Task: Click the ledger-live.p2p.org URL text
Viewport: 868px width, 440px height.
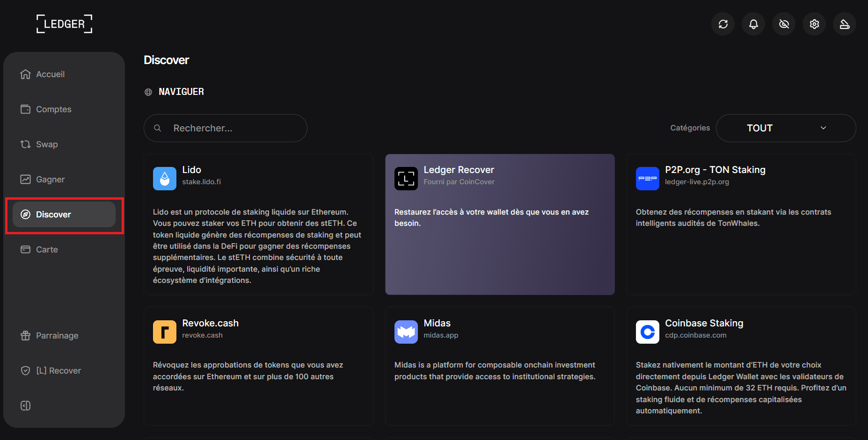Action: click(x=697, y=182)
